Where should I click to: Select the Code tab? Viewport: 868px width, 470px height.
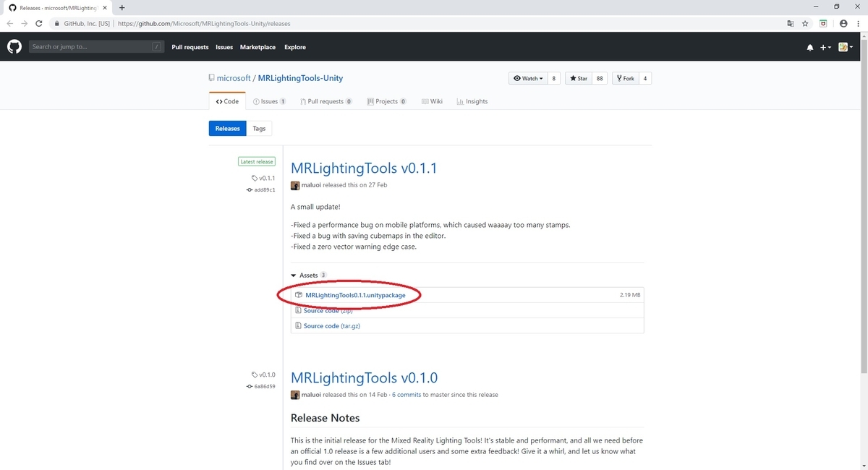[227, 102]
